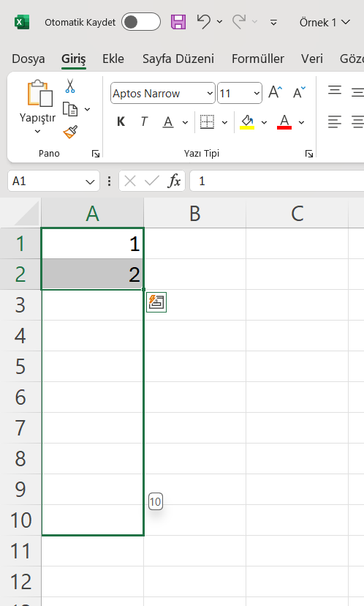Viewport: 364px width, 606px height.
Task: Open the Dosya menu
Action: click(29, 59)
